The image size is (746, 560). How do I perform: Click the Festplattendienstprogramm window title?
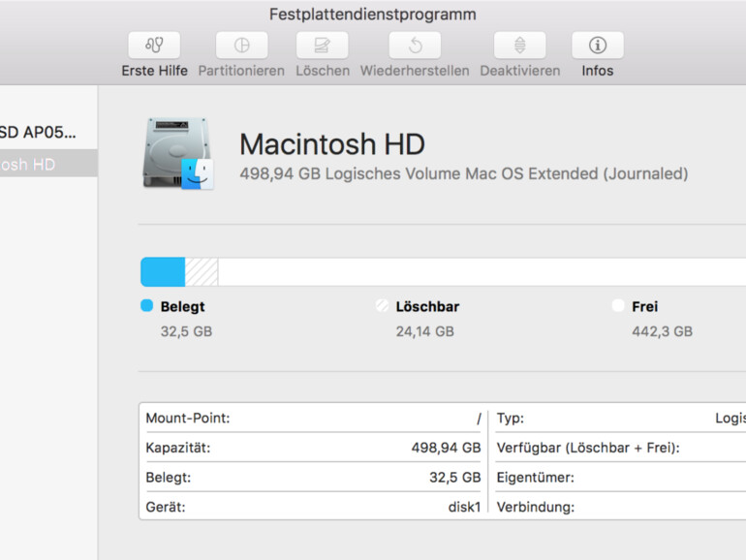tap(373, 15)
